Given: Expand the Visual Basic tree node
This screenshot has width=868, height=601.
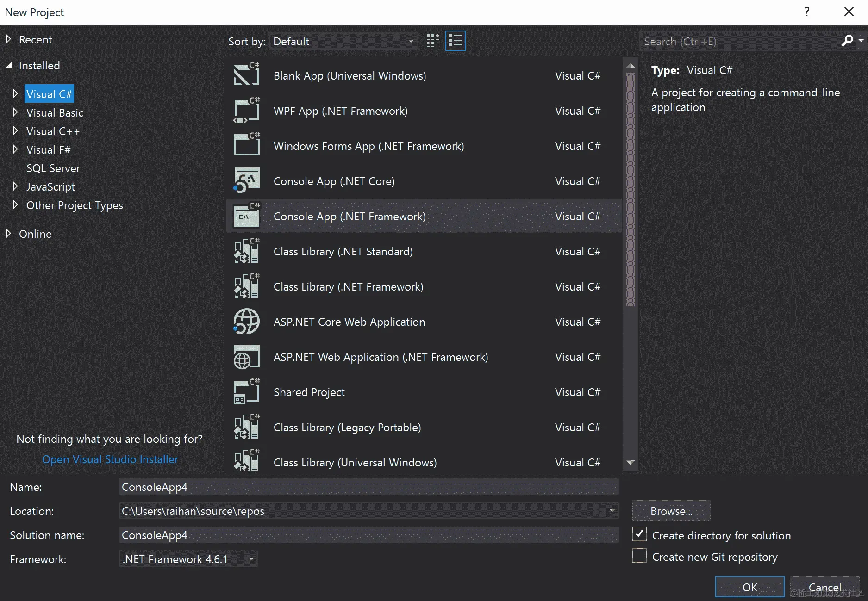Looking at the screenshot, I should coord(15,112).
